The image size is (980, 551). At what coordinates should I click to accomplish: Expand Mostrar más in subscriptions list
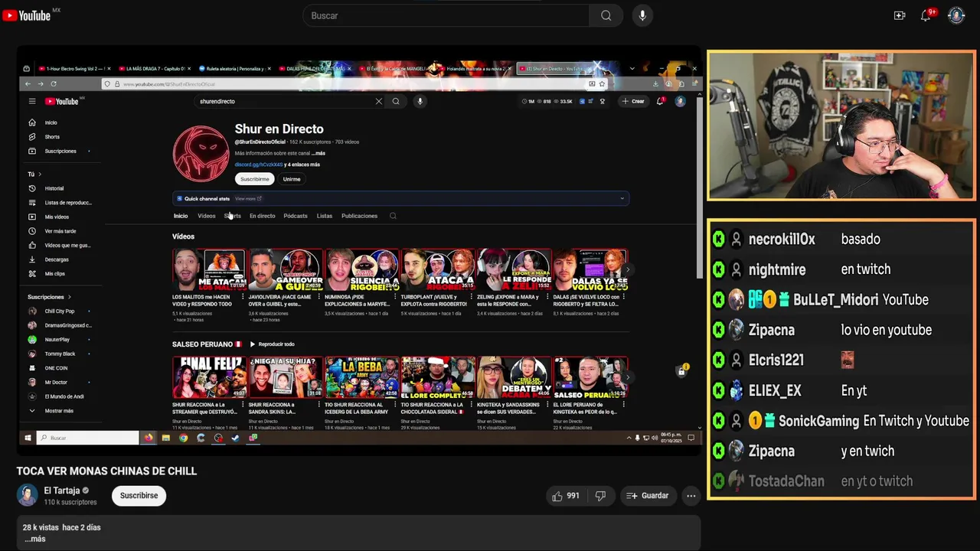[58, 411]
